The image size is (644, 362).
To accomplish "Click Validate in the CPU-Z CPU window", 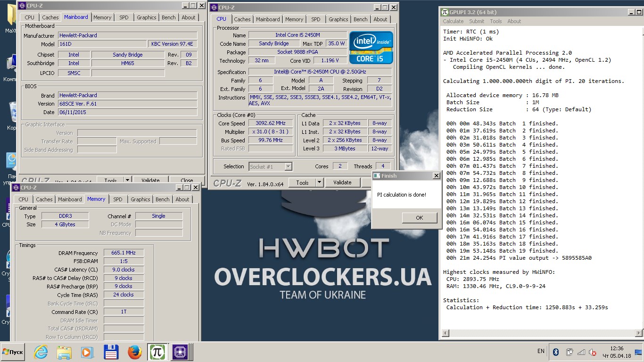I will [x=342, y=182].
